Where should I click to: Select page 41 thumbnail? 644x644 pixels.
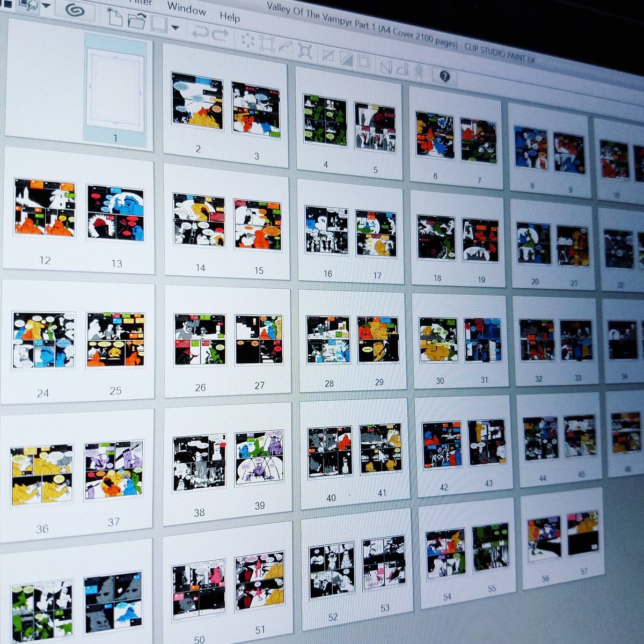(x=380, y=449)
